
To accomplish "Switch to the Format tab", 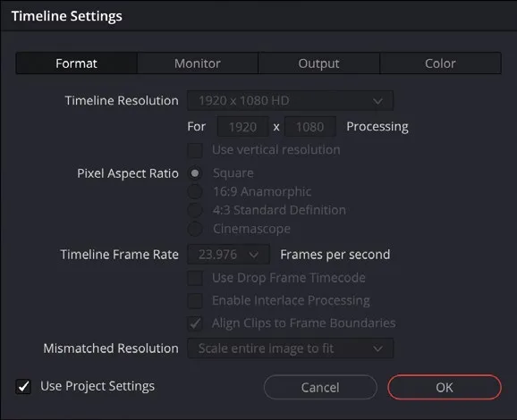I will point(77,63).
